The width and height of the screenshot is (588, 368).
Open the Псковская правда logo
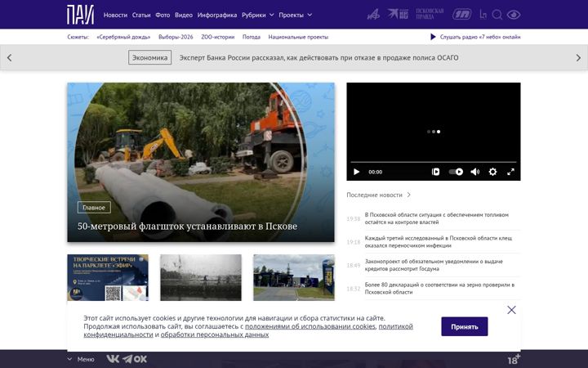[430, 14]
